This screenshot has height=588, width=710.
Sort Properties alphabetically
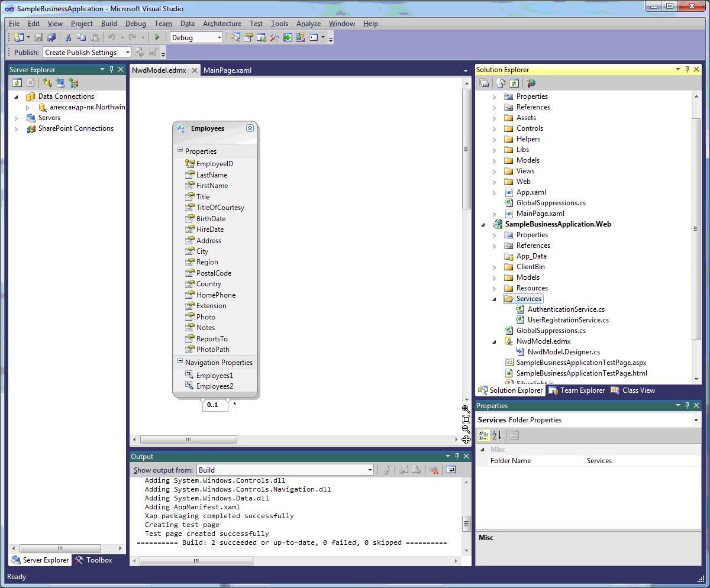click(497, 435)
